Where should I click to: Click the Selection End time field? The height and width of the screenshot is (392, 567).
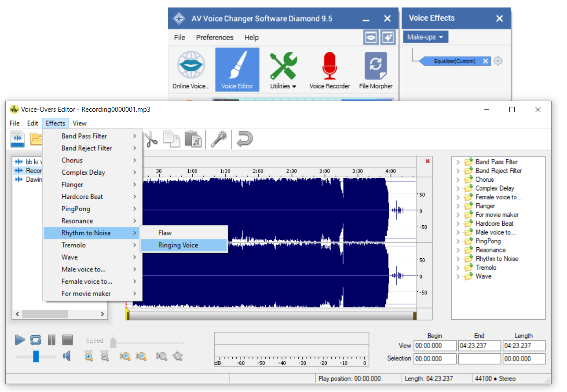click(479, 359)
